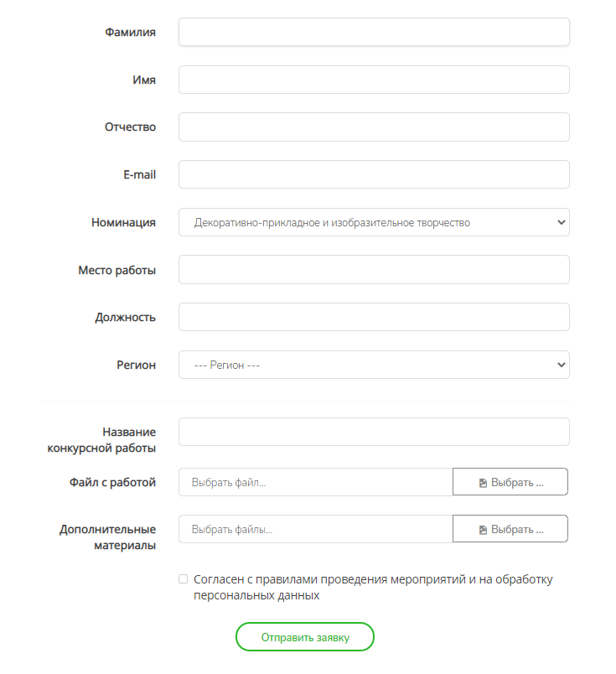Select the 'Название конкурсной работы' input
The image size is (616, 674).
pos(374,432)
